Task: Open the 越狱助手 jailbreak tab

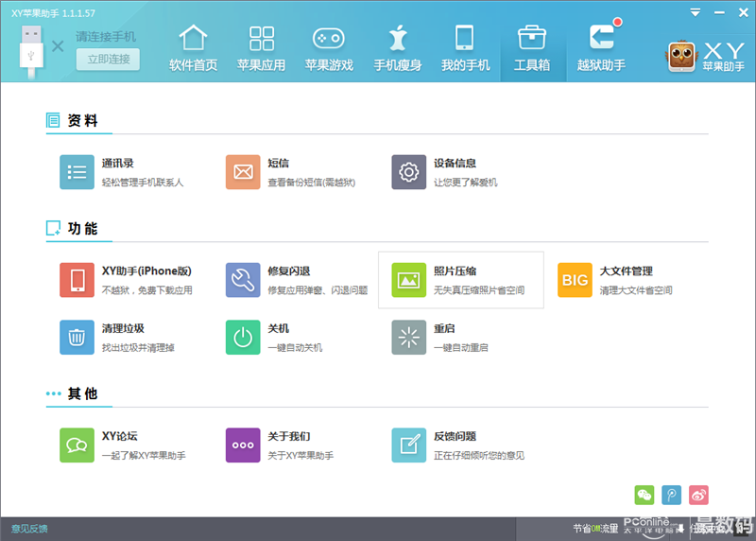Action: (601, 48)
